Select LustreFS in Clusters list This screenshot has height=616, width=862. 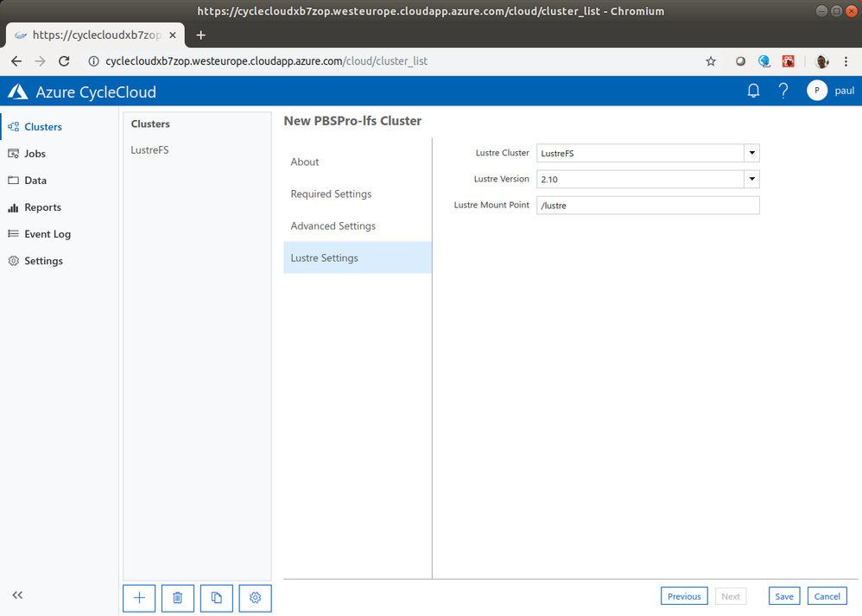(x=149, y=150)
